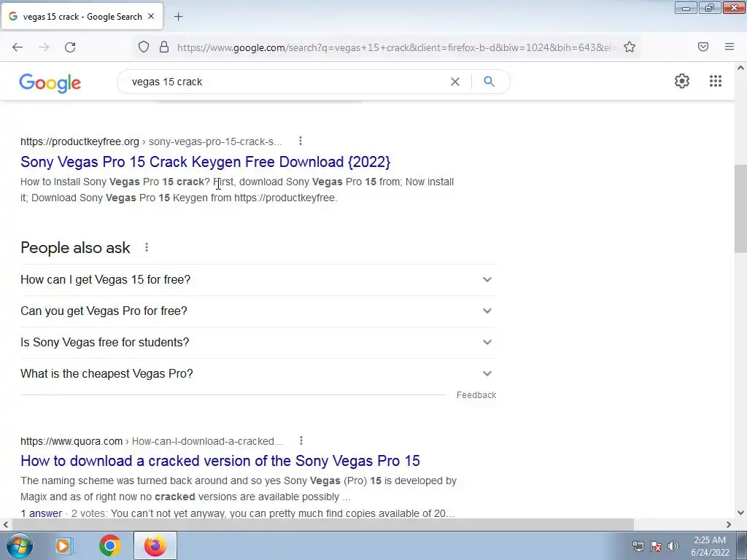
Task: Save to Pocket icon in toolbar
Action: 703,47
